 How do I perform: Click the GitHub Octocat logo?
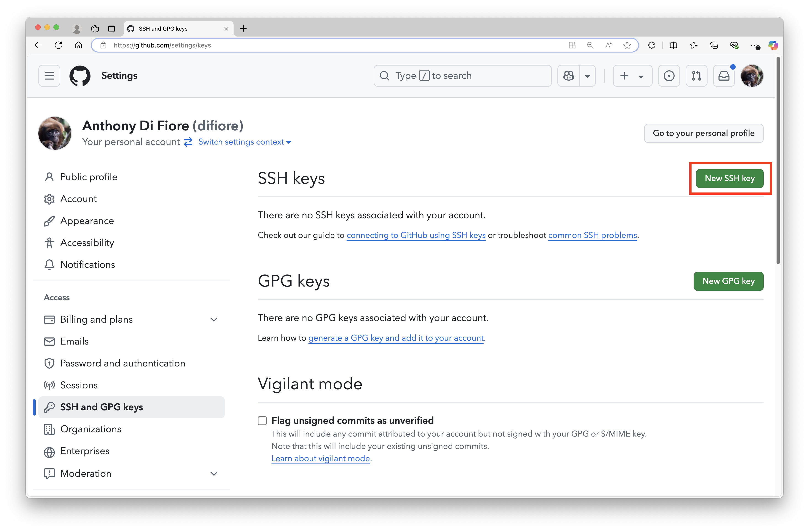point(80,75)
